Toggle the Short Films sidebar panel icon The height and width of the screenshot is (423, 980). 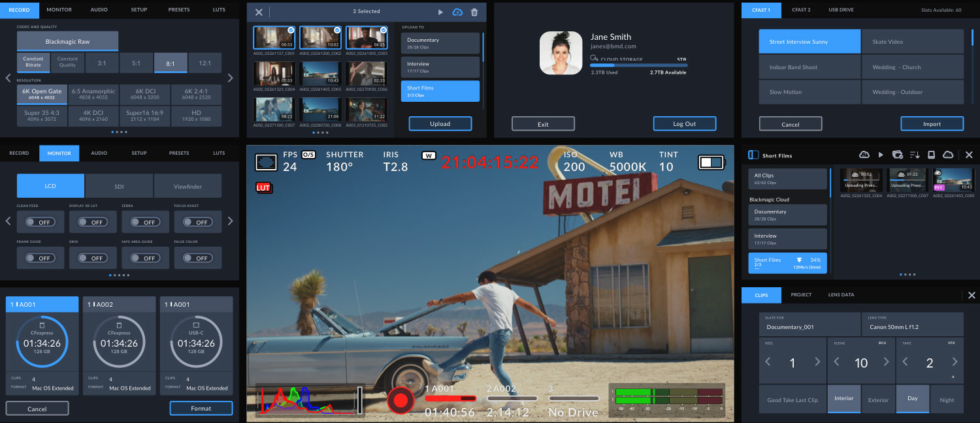click(753, 155)
